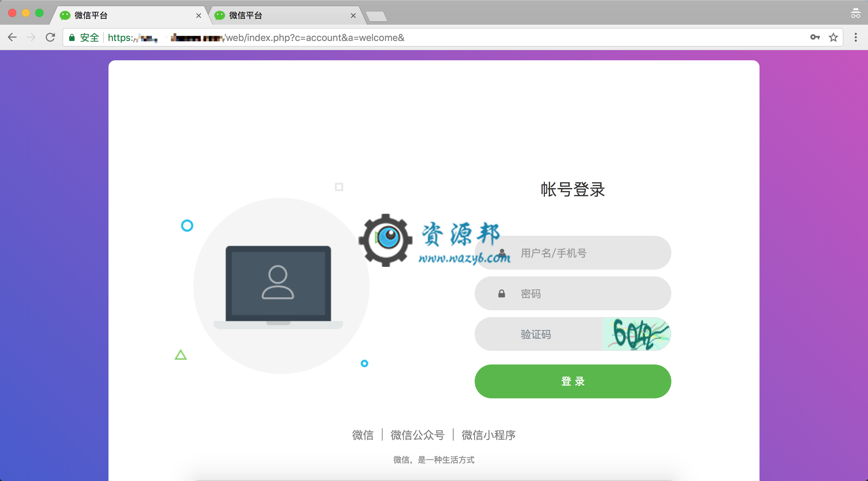Image resolution: width=868 pixels, height=481 pixels.
Task: Click the incognito icon at top right
Action: click(x=856, y=13)
